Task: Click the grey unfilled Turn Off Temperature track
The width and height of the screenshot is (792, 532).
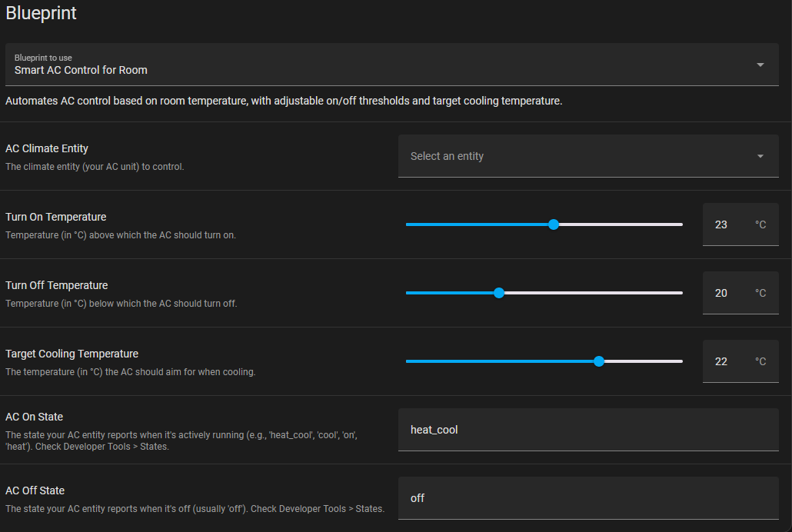Action: (x=592, y=293)
